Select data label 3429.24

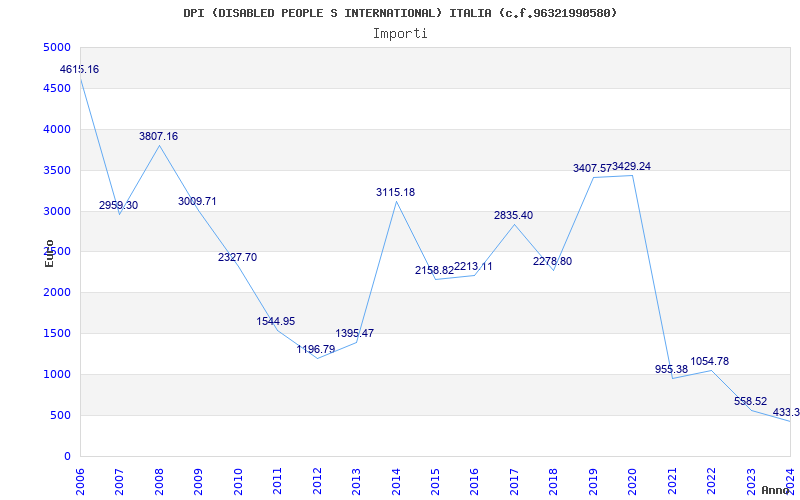(632, 167)
